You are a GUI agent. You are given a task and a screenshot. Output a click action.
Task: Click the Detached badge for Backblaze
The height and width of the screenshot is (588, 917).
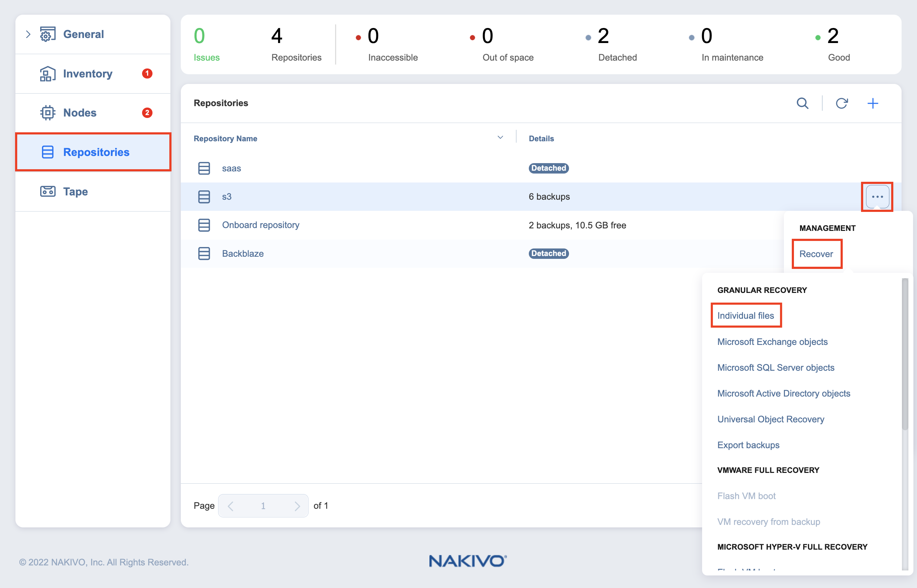(549, 253)
